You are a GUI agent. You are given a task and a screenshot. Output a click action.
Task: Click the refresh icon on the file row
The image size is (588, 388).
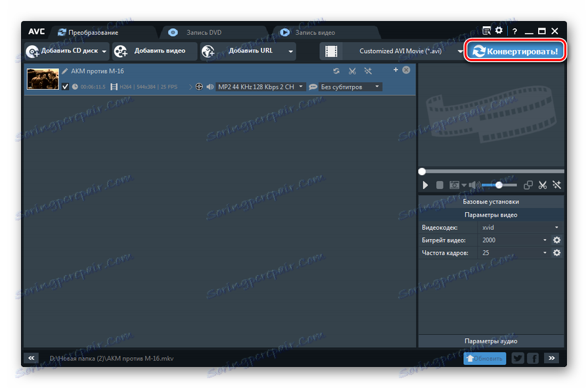click(336, 71)
